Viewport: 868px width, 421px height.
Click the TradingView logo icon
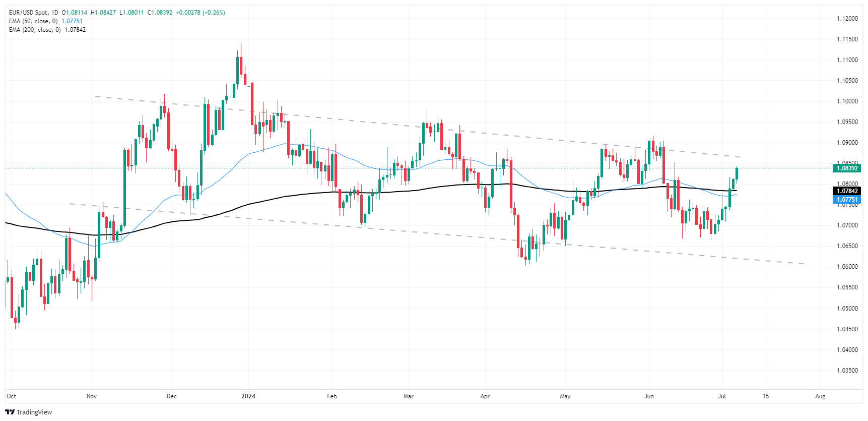(10, 412)
